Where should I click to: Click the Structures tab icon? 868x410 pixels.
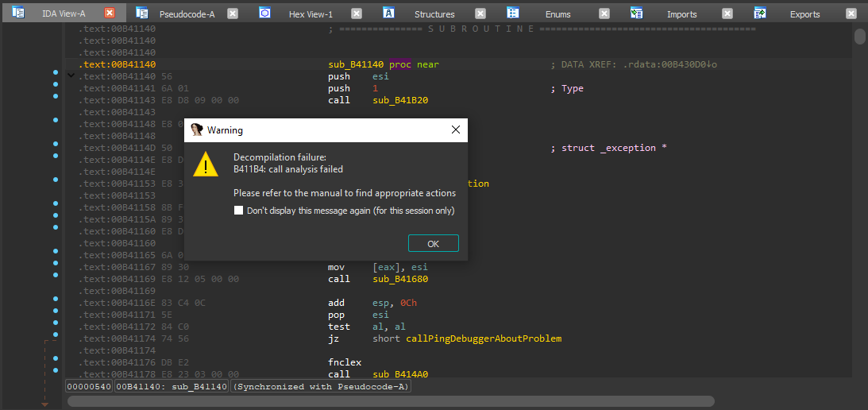389,14
